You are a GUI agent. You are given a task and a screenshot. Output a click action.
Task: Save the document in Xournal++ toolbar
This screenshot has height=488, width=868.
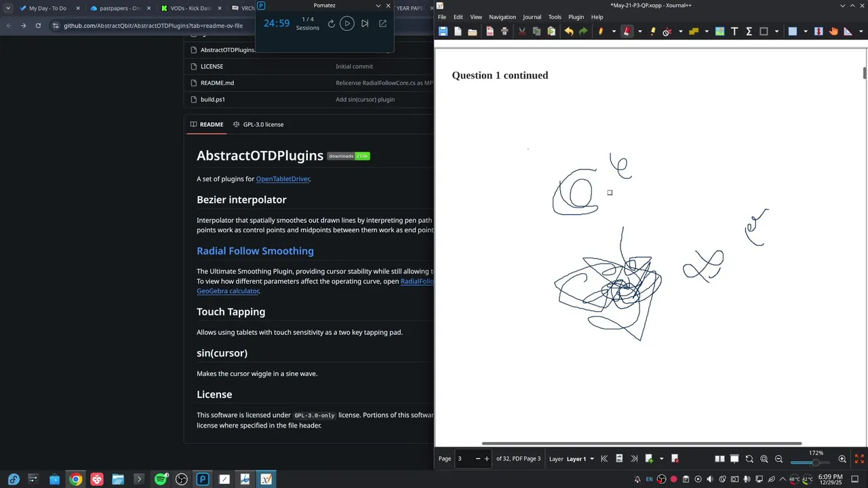443,31
